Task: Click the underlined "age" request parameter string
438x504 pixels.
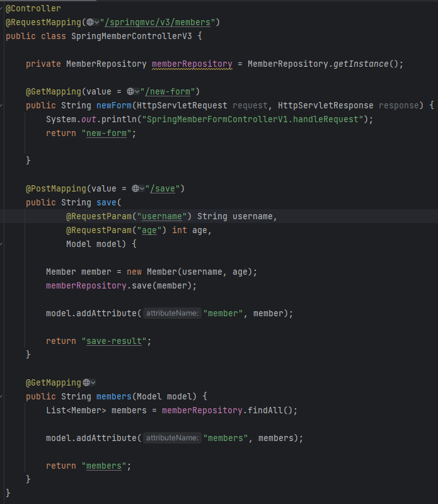Action: pyautogui.click(x=149, y=230)
